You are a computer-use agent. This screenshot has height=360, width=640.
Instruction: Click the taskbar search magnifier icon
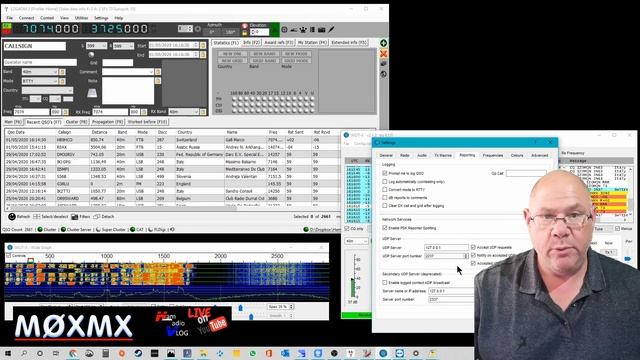pos(24,353)
